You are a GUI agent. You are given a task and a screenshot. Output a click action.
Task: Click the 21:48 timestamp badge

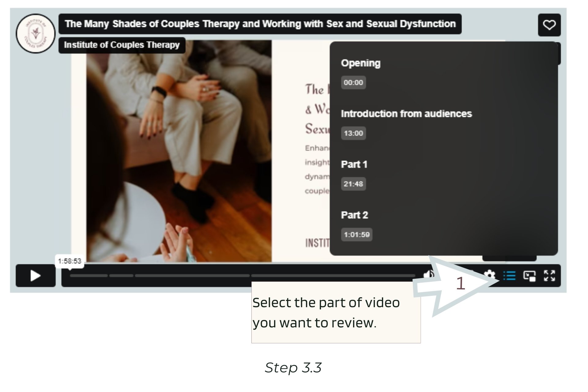point(353,184)
